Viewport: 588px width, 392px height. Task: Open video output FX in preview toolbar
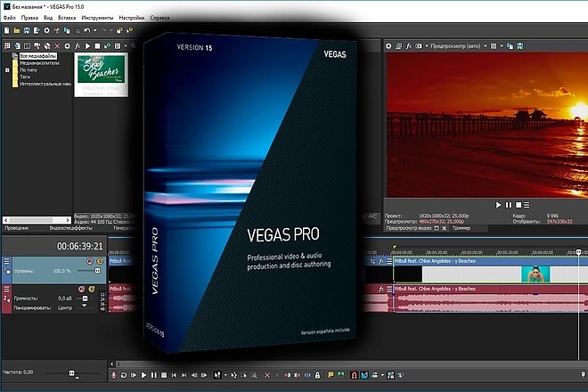click(x=409, y=45)
